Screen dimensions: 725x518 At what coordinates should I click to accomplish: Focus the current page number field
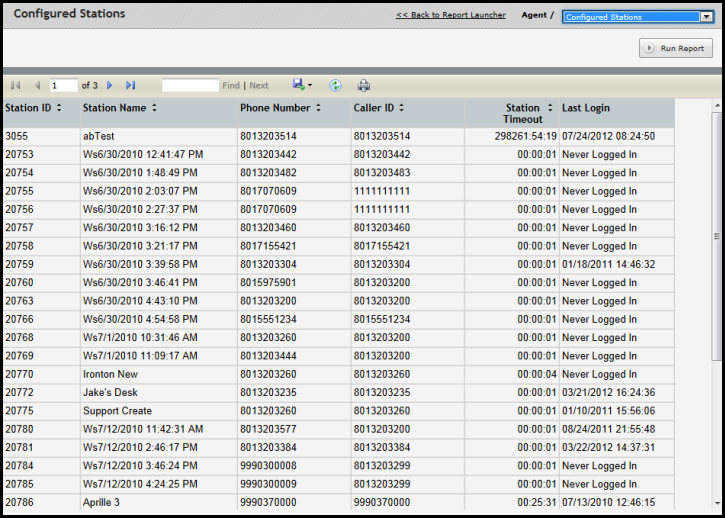click(64, 85)
